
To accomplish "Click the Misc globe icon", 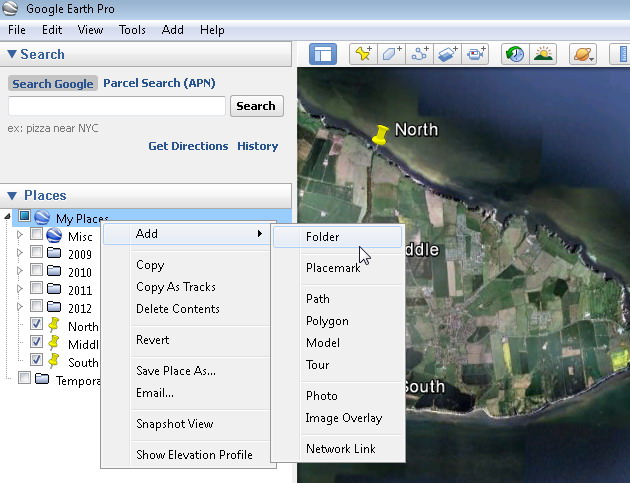I will [54, 235].
